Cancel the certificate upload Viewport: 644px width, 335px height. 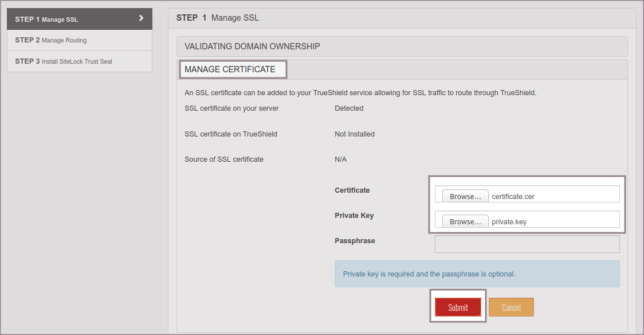point(511,307)
